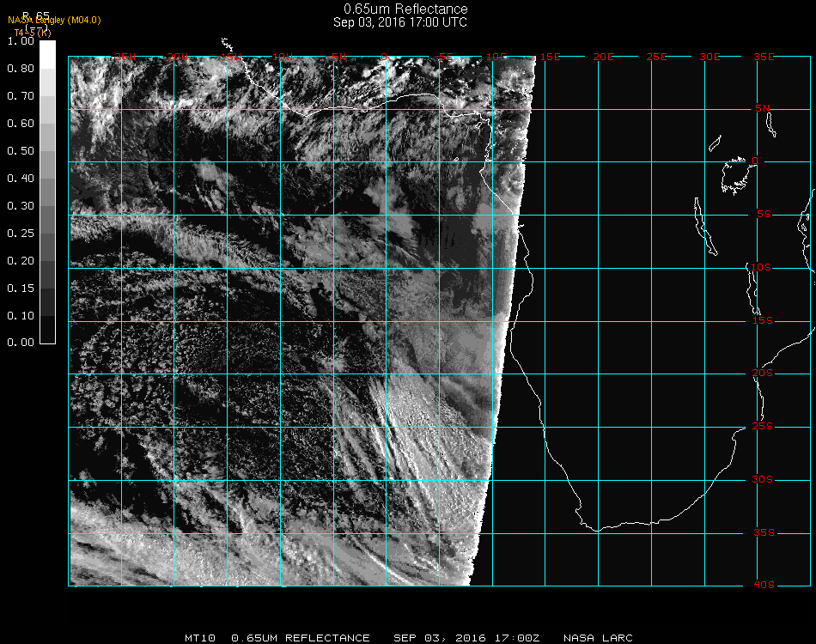Screen dimensions: 816x644
Task: Click the 0.50 colorbar scale label
Action: tap(21, 151)
